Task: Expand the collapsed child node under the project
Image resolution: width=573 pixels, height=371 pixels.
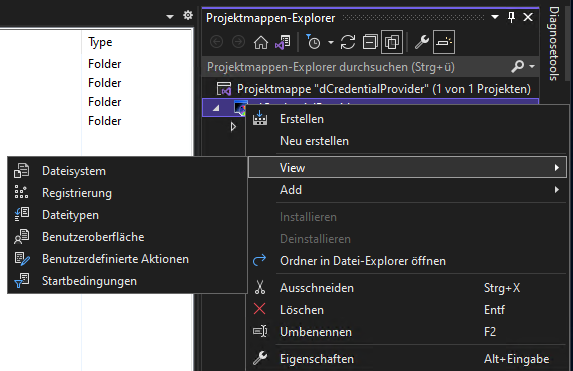Action: pos(233,127)
